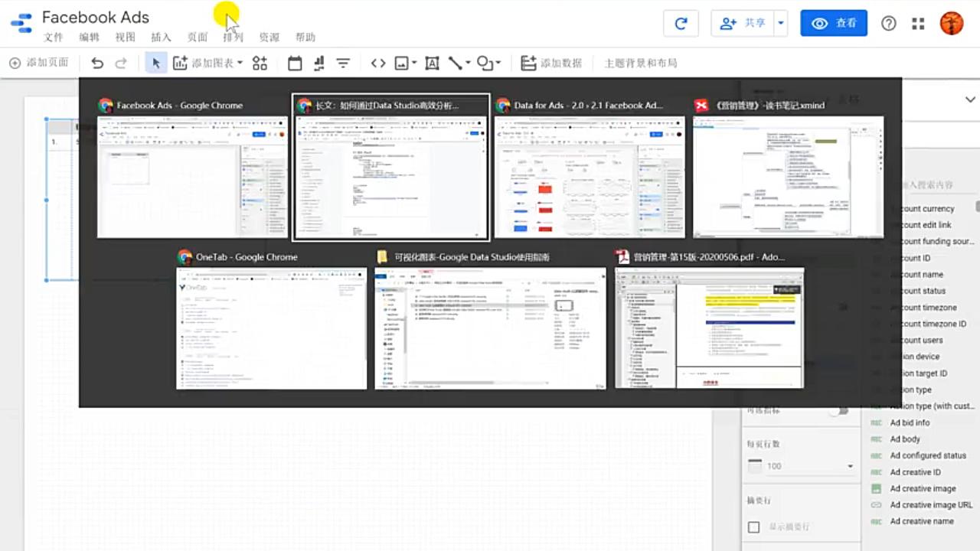Open the help question mark icon

coord(889,23)
